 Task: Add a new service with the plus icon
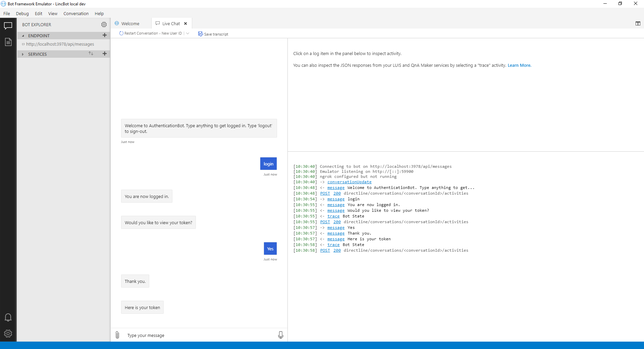click(x=104, y=54)
